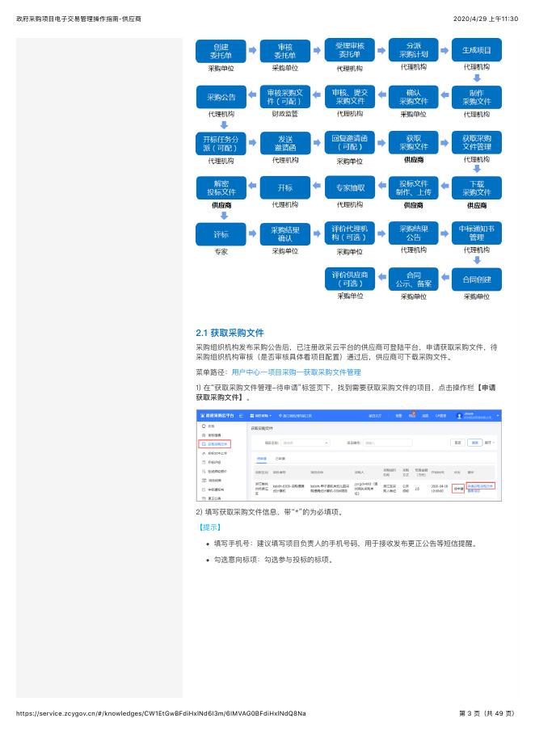Viewport: 535px width, 756px height.
Task: Click the notification badge icon in embedded header
Action: pyautogui.click(x=412, y=415)
